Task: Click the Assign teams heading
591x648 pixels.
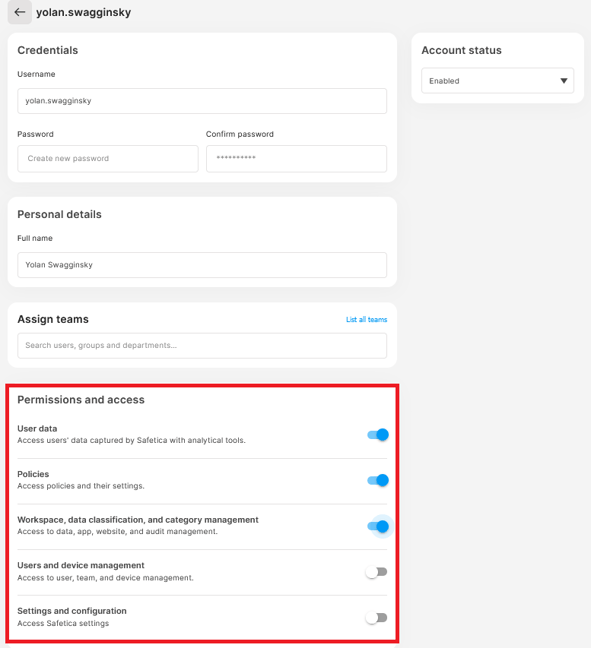Action: tap(53, 319)
